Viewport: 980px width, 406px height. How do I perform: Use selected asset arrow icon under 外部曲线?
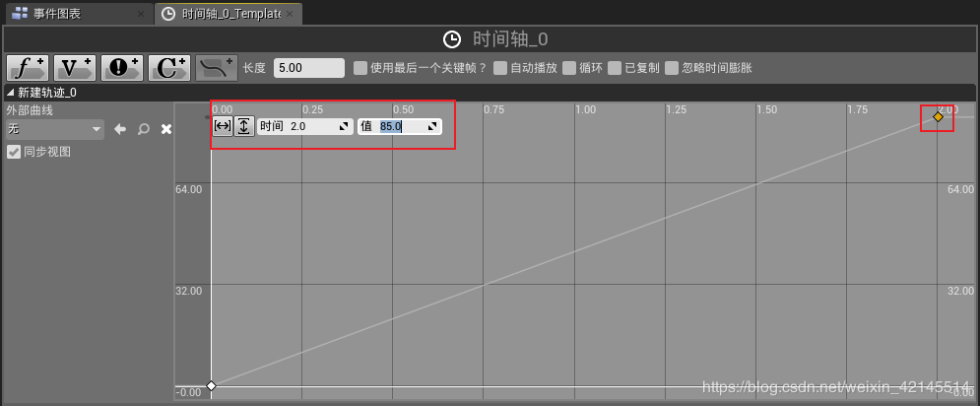(x=120, y=129)
